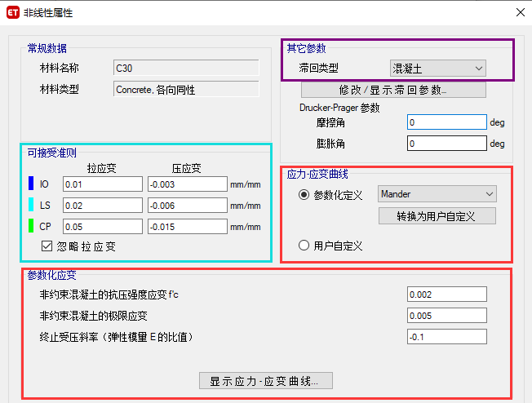Select the 用户自定义 radio button

304,246
